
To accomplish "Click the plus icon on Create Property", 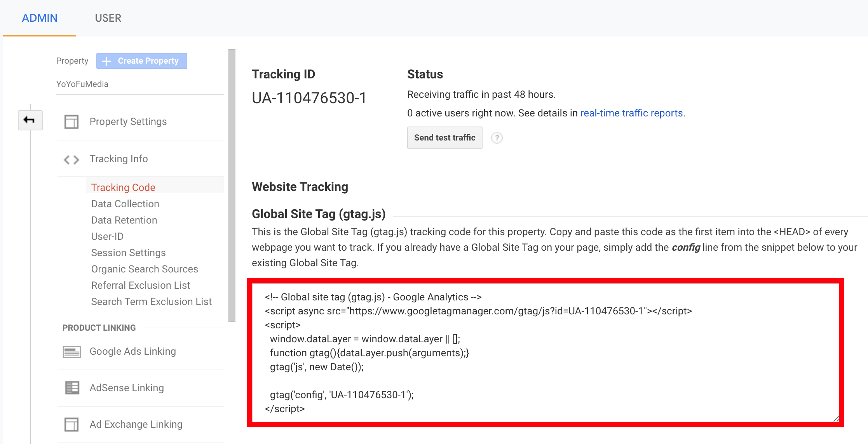I will [x=106, y=61].
